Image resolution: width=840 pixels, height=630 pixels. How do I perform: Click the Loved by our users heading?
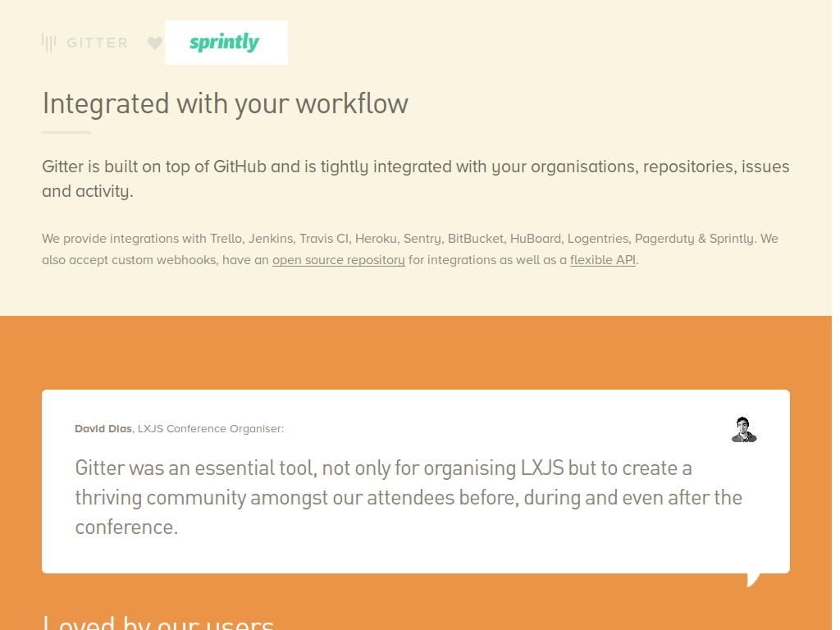157,622
